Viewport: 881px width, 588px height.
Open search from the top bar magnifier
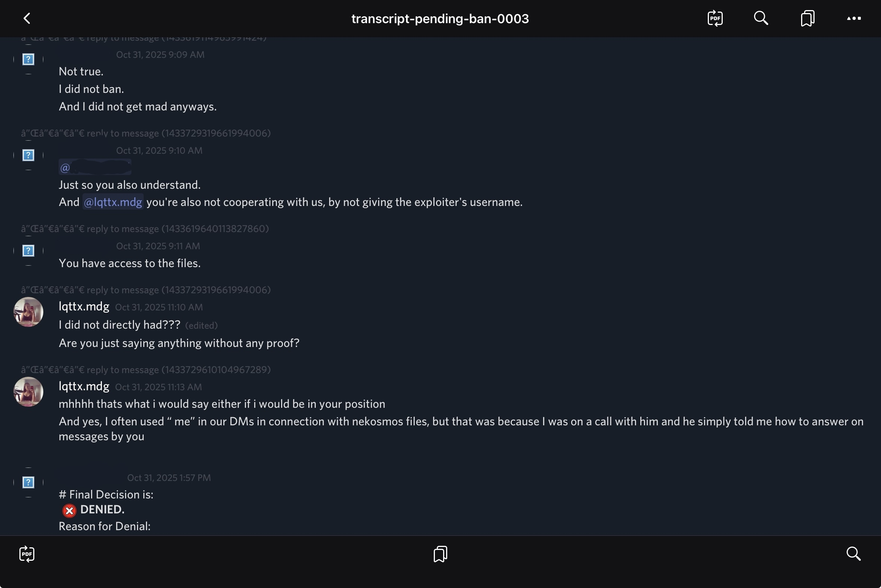[x=761, y=18]
